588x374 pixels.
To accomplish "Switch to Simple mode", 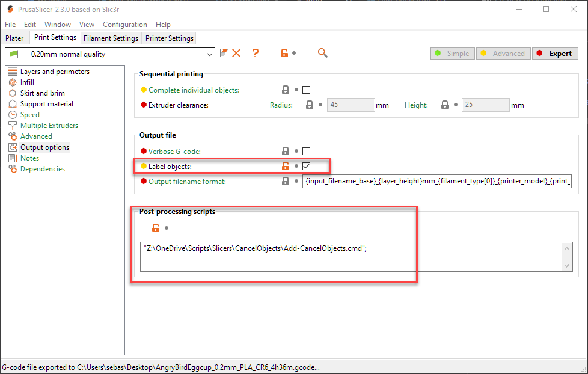I will point(453,54).
